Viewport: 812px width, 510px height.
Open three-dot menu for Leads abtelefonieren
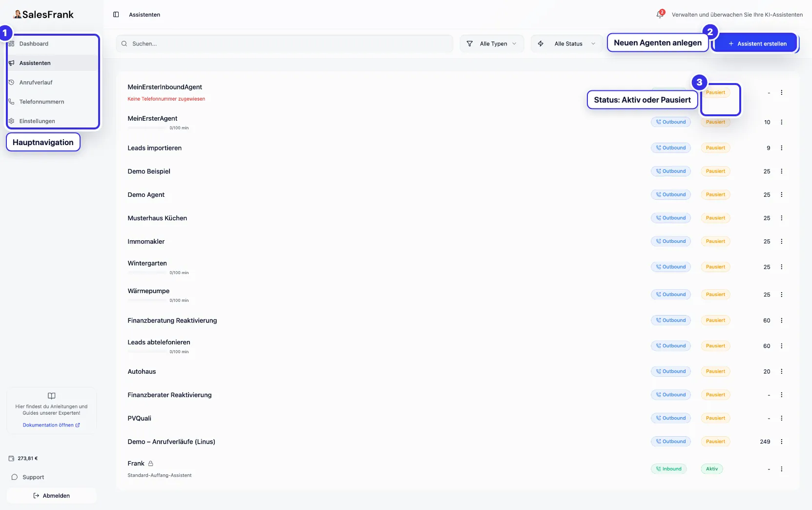(781, 346)
